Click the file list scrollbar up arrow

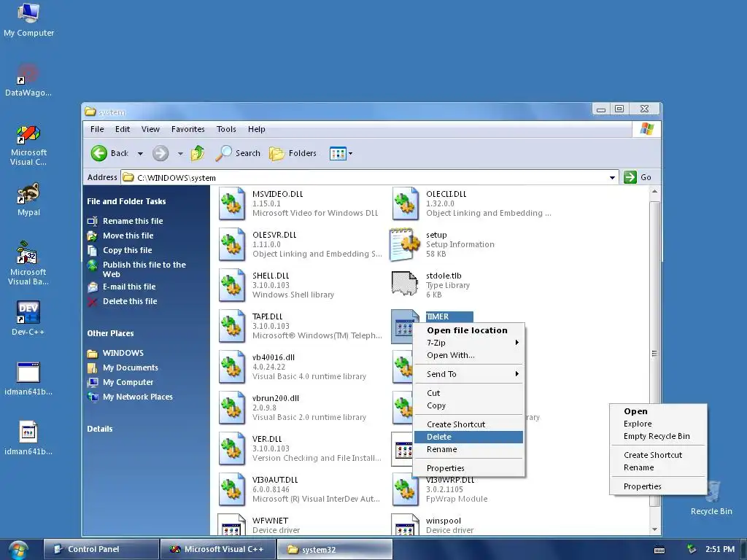654,192
